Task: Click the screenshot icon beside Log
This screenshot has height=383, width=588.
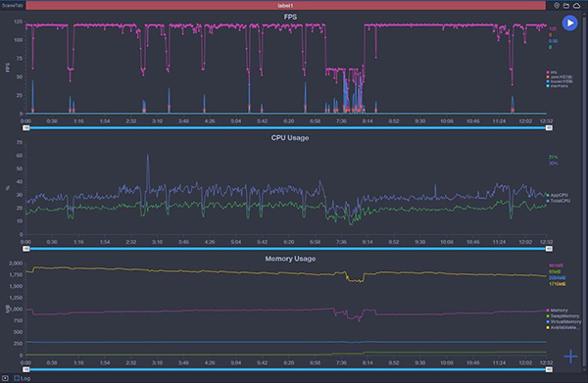Action: click(5, 378)
